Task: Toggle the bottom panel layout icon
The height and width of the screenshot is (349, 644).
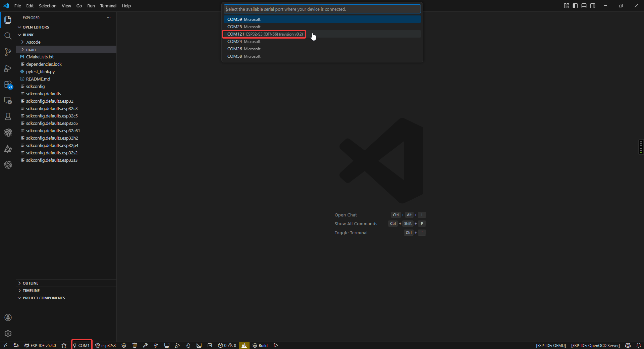Action: coord(584,6)
